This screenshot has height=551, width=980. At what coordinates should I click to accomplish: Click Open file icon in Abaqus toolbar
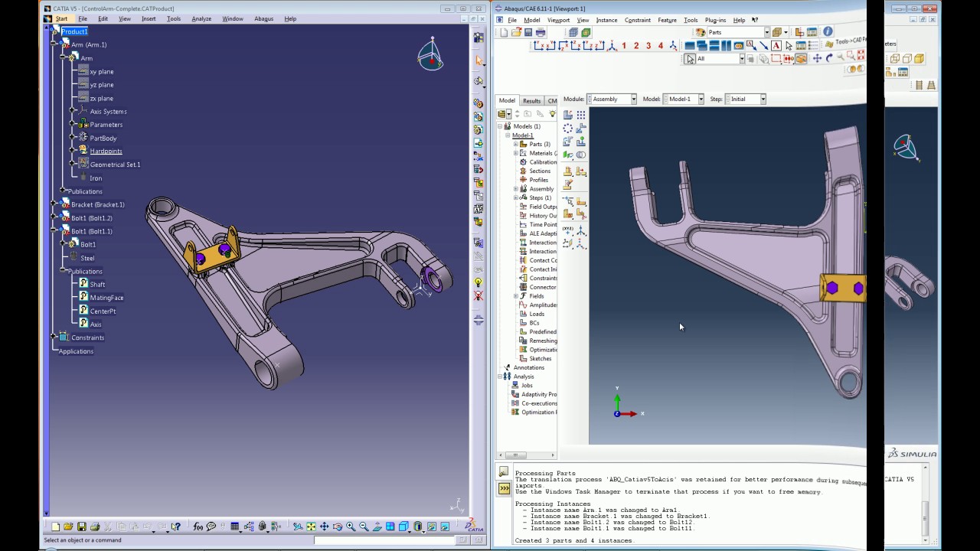[516, 32]
